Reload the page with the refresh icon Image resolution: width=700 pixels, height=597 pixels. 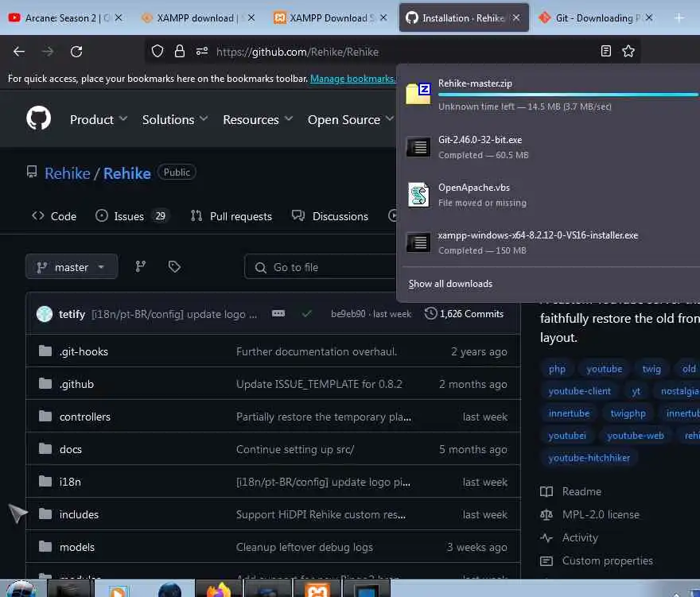(x=76, y=52)
